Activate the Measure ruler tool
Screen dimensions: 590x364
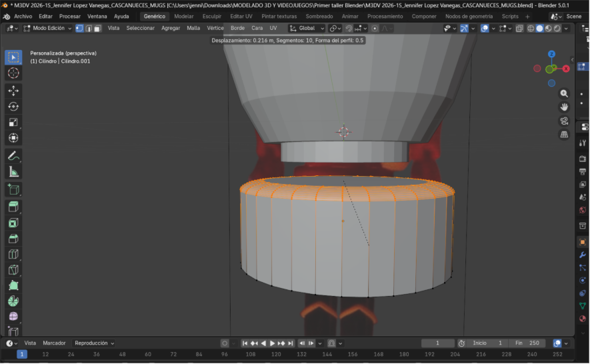(13, 171)
